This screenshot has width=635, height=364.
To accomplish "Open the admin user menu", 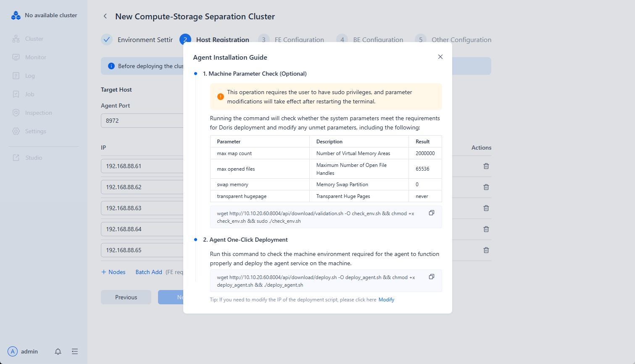I will click(24, 351).
